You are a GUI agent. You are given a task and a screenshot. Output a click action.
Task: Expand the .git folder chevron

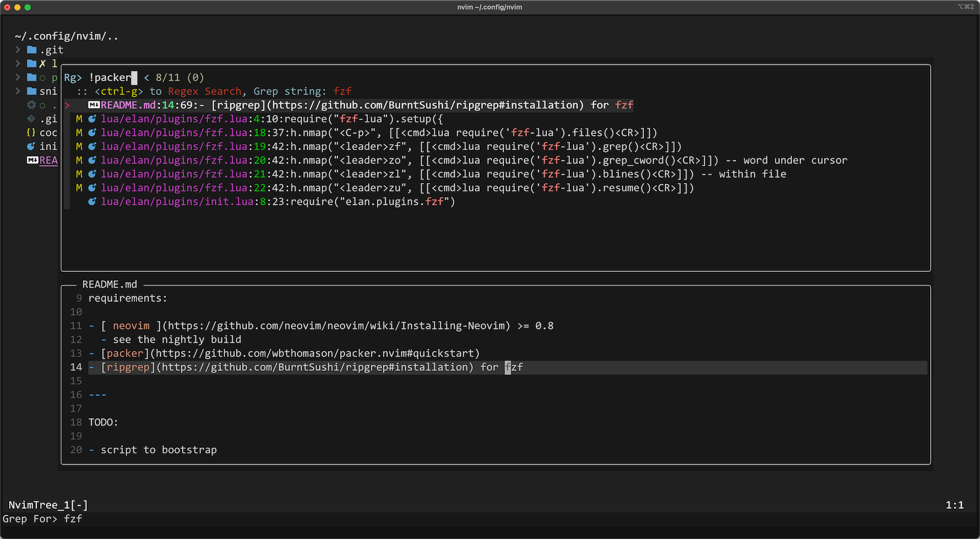pyautogui.click(x=18, y=50)
